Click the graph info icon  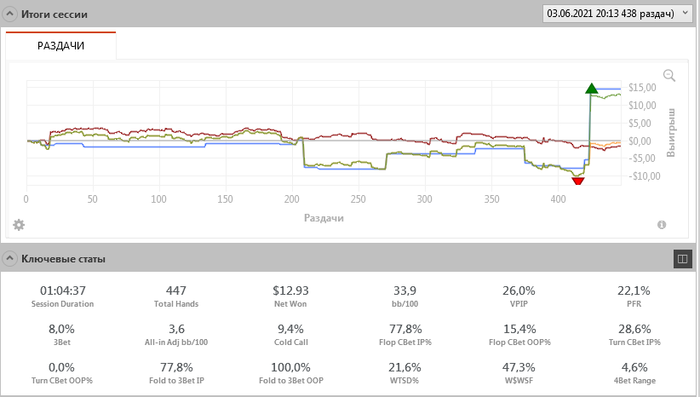pyautogui.click(x=662, y=225)
